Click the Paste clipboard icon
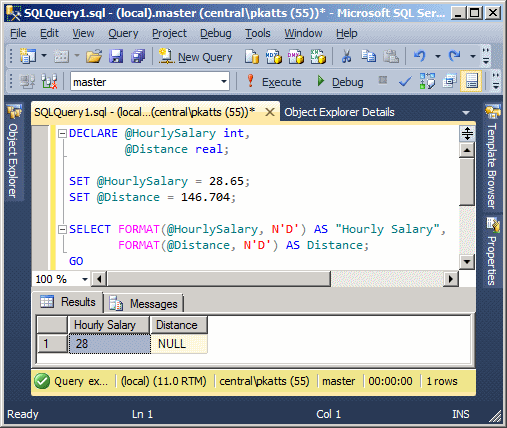 click(391, 56)
